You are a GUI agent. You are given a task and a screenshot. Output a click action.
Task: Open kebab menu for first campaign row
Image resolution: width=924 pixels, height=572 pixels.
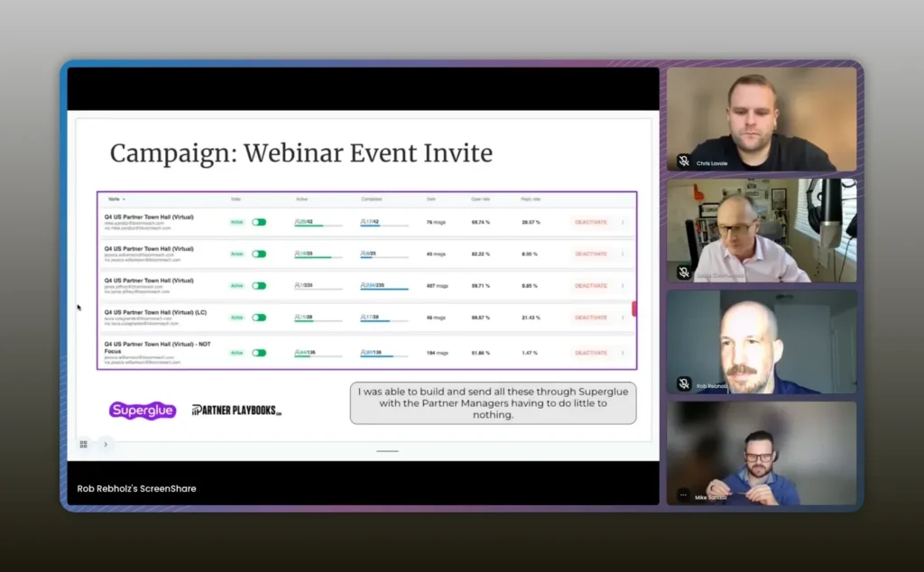623,222
